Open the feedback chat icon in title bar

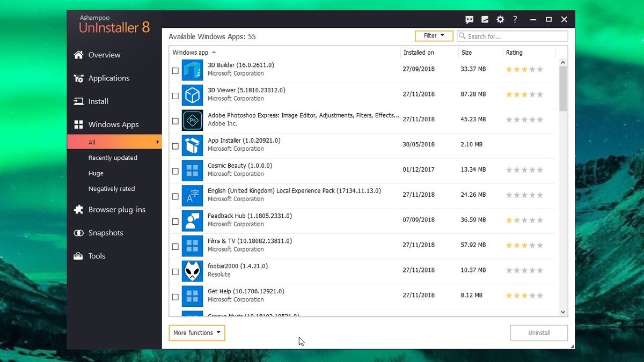(470, 19)
